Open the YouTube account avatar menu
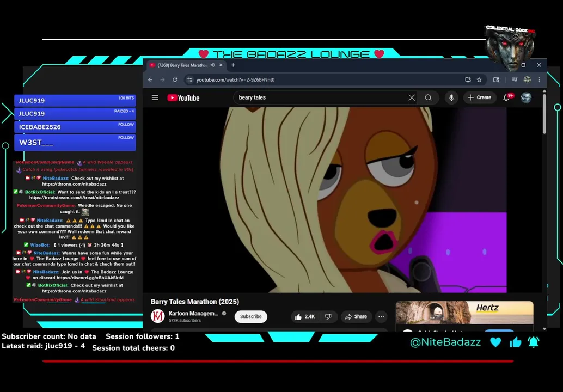Viewport: 563px width, 392px height. click(526, 97)
